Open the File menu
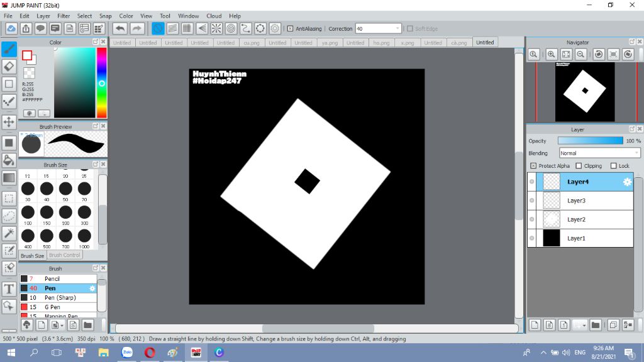Screen dimensions: 644x362 pyautogui.click(x=8, y=16)
